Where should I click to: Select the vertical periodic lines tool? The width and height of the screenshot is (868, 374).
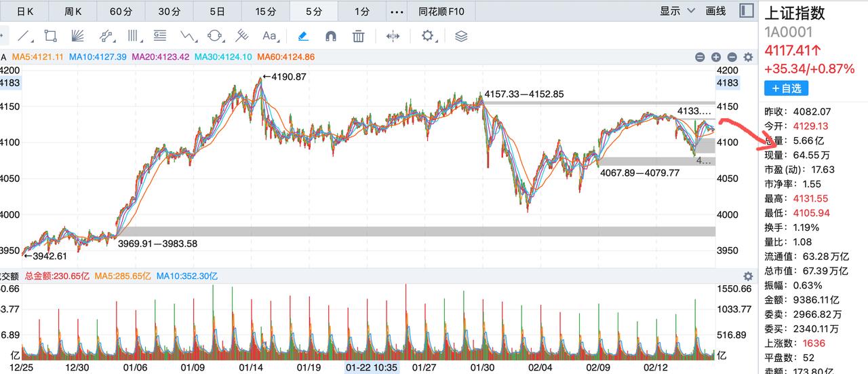click(134, 35)
